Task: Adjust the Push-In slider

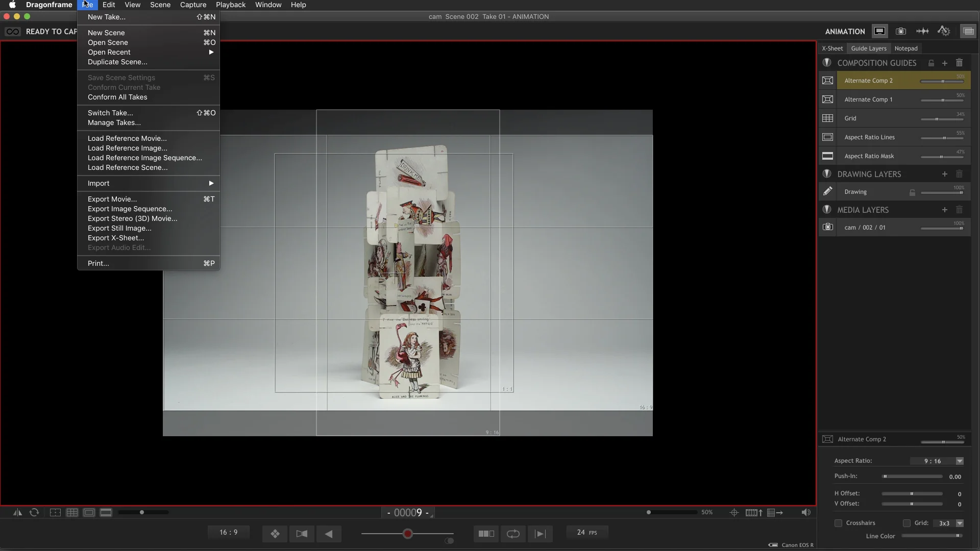Action: pyautogui.click(x=912, y=477)
